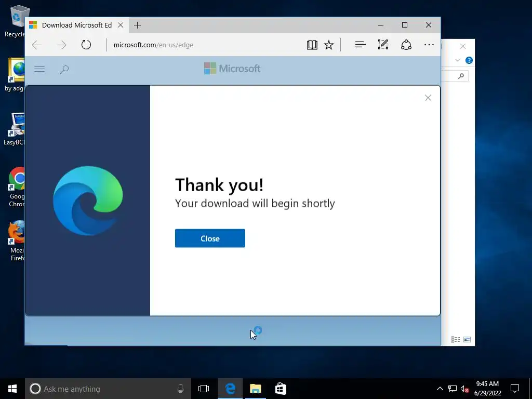This screenshot has height=399, width=532.
Task: Open the Windows Start menu
Action: (12, 389)
